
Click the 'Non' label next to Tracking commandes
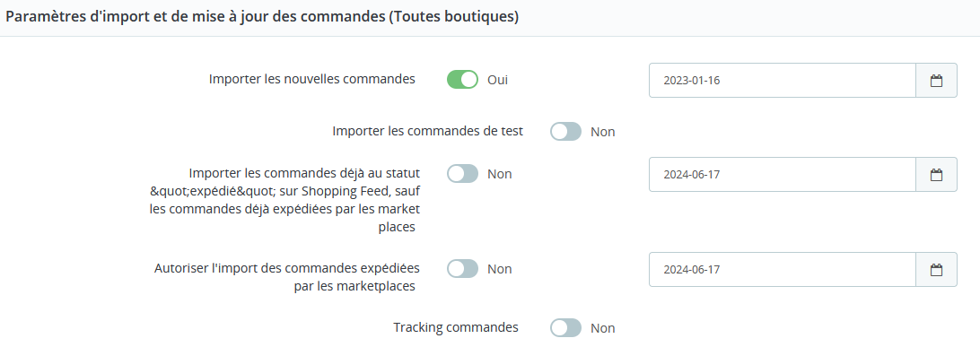click(x=602, y=327)
